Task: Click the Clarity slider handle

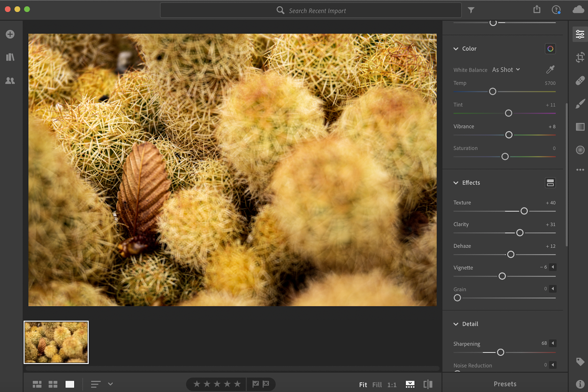Action: tap(520, 233)
